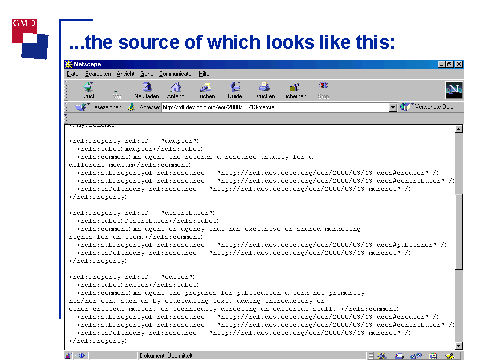Click the vertical scrollbar up arrow
Screen dimensions: 480x360
coord(459,129)
